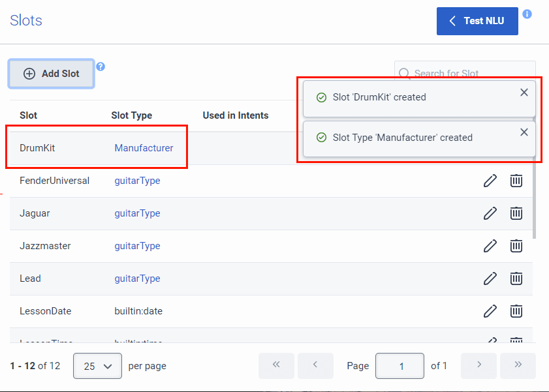Jump to the last page arrow

point(518,365)
